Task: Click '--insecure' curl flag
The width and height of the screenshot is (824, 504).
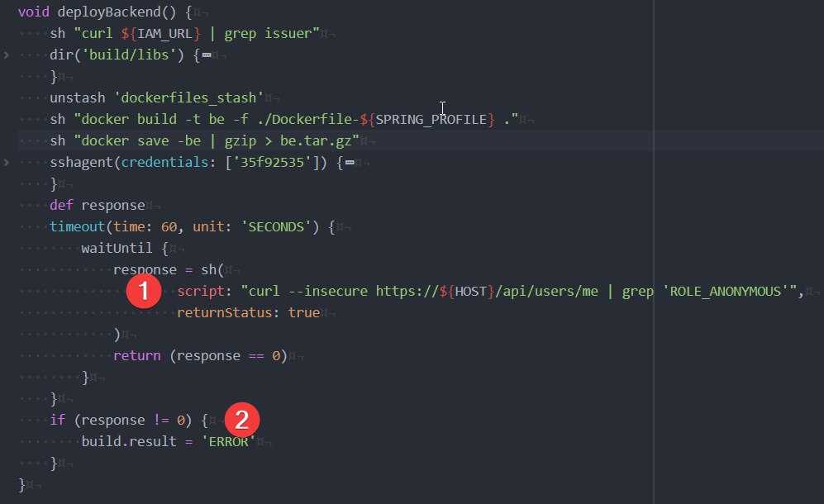Action: [x=328, y=291]
